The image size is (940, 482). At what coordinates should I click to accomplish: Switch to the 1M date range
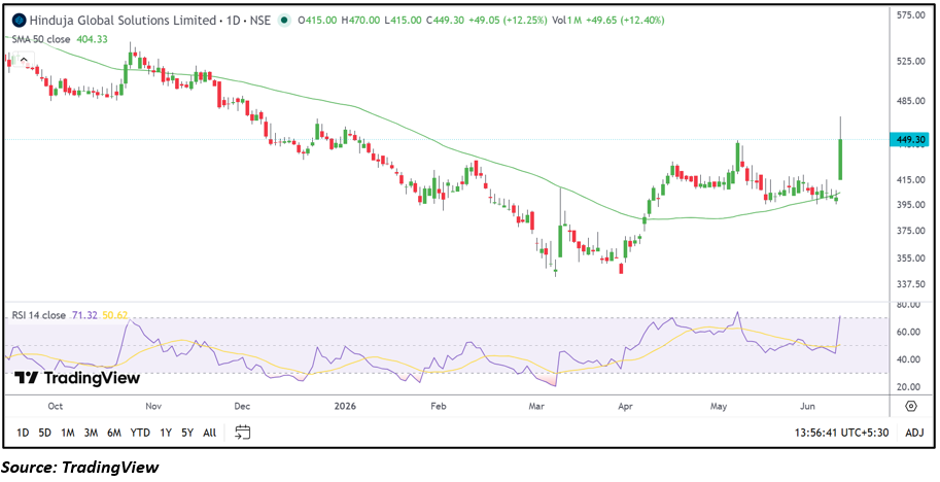(68, 432)
